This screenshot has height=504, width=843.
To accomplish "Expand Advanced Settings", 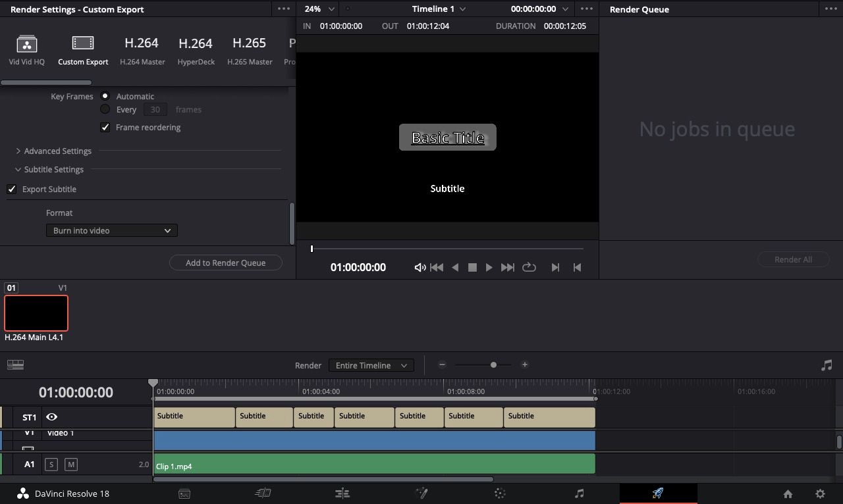I will 57,151.
